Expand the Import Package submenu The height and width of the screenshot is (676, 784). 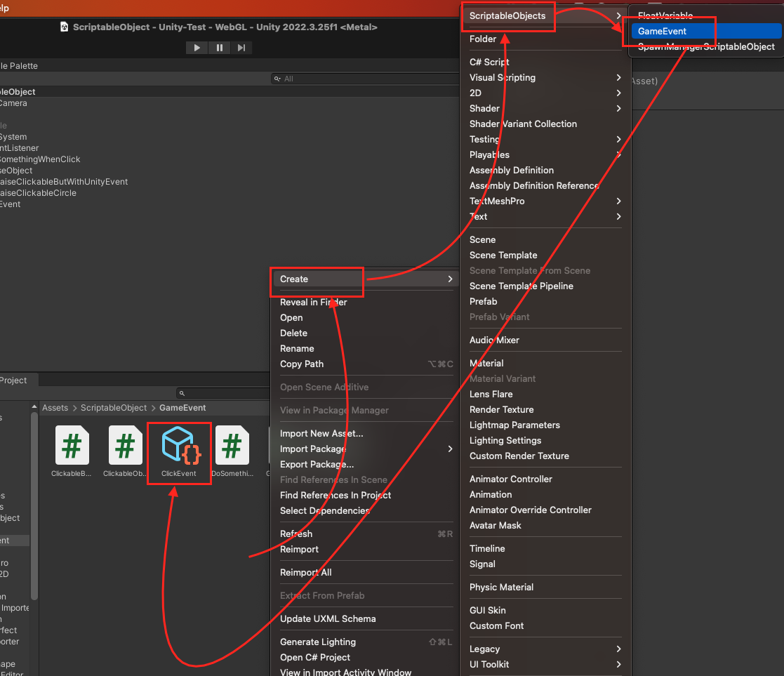tap(366, 449)
